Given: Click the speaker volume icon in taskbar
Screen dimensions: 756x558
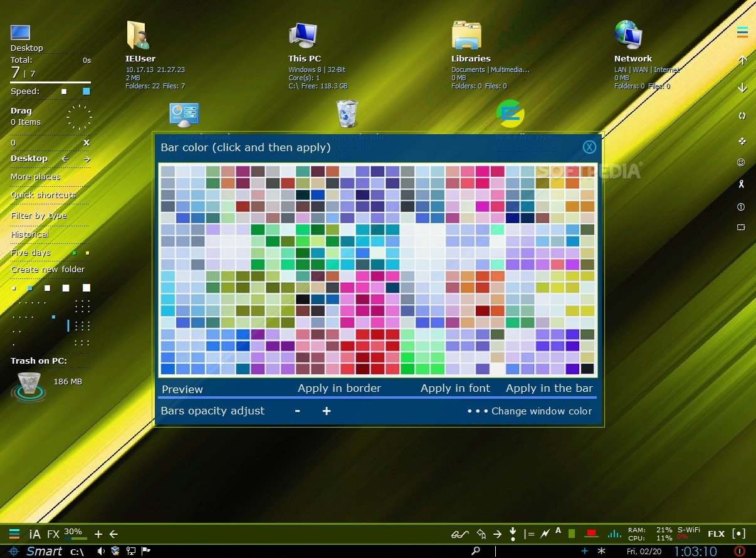Looking at the screenshot, I should 100,551.
